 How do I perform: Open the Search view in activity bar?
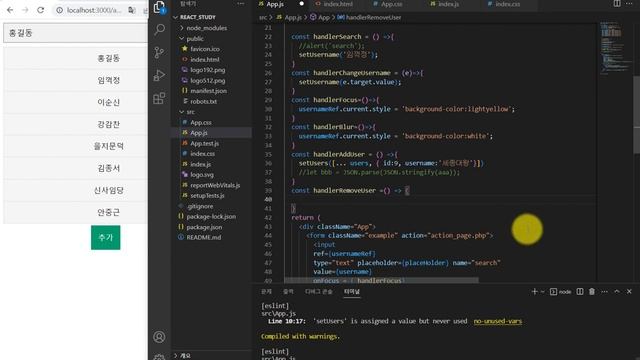tap(160, 29)
